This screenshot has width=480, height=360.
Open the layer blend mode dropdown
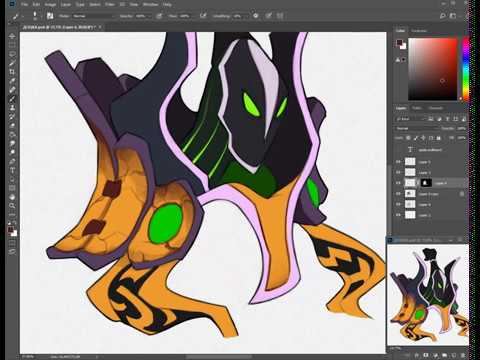point(417,128)
